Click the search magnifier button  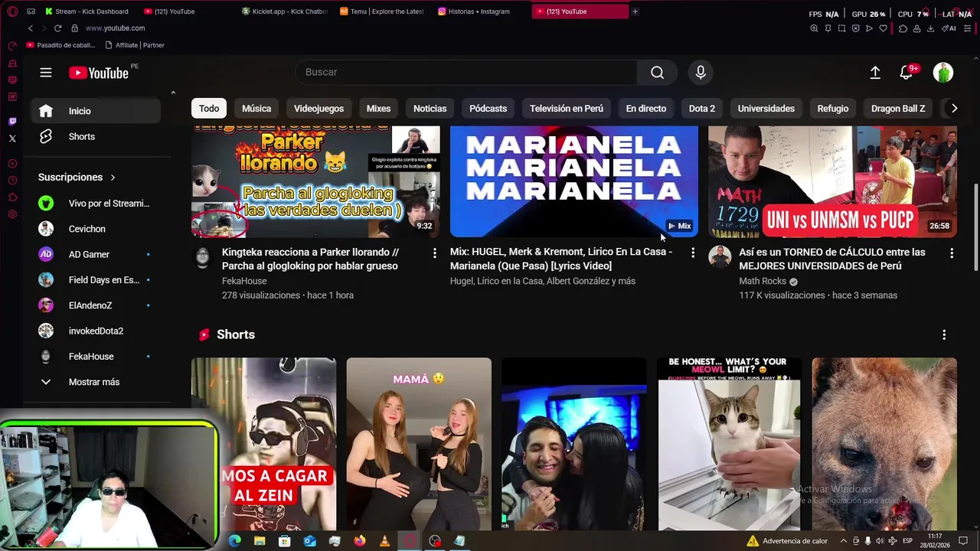pos(657,72)
